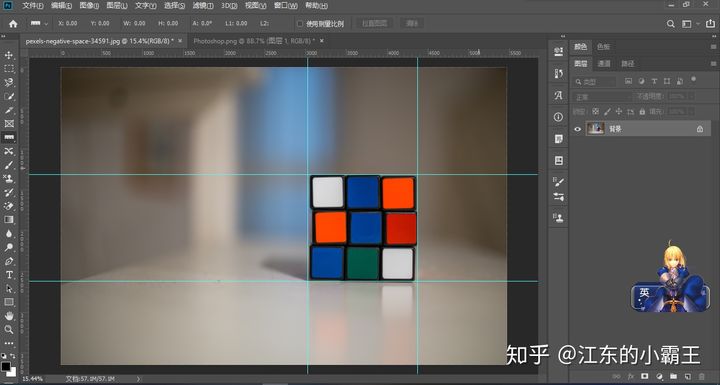Select the Quick Selection tool

pos(9,96)
